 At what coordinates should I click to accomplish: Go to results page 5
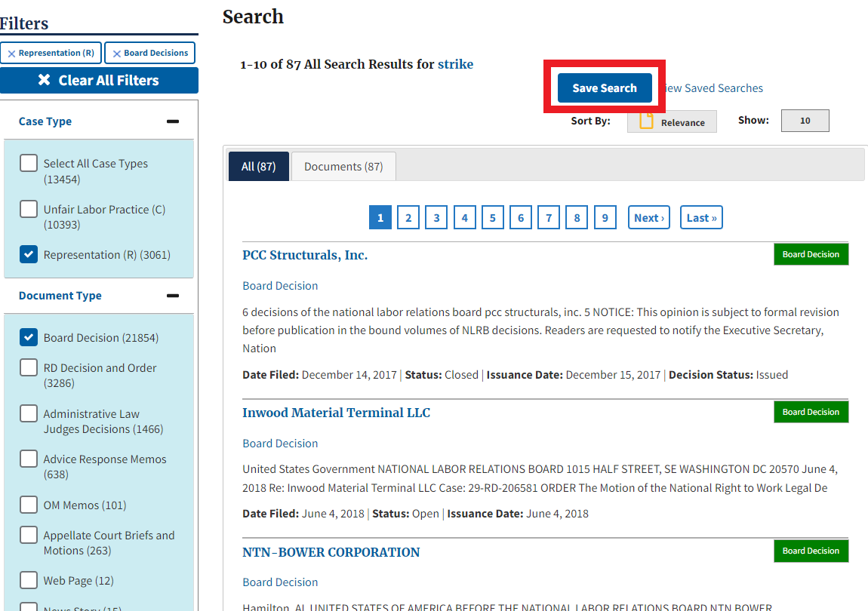pos(492,218)
